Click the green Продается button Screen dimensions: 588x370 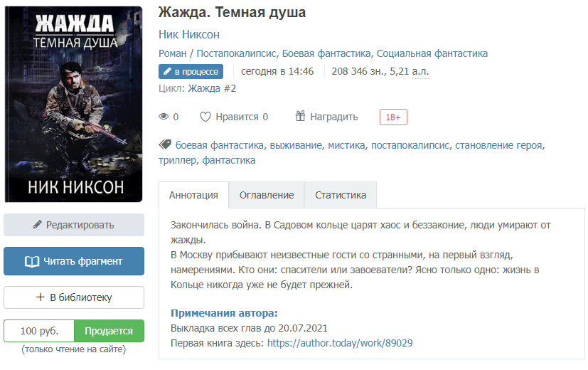[x=109, y=331]
